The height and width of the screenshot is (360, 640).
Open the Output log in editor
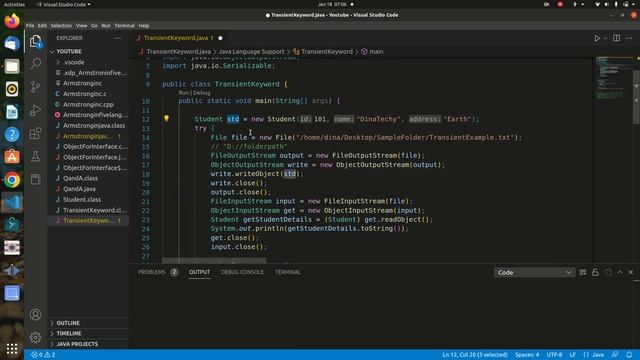(x=608, y=272)
